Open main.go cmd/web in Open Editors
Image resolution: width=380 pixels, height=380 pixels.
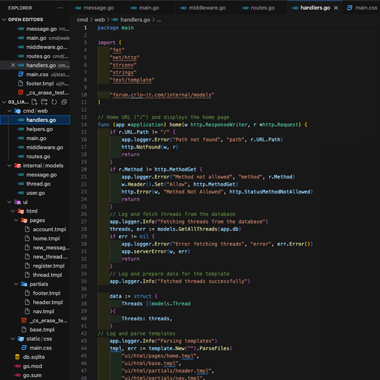pos(35,38)
